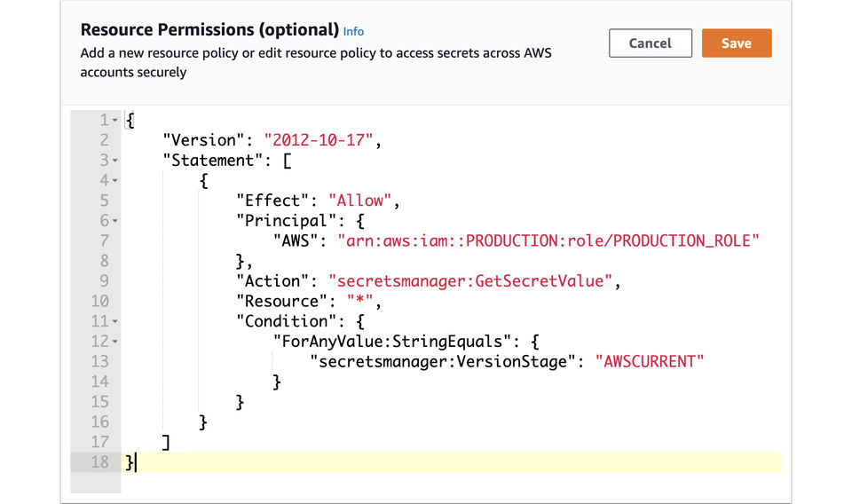The image size is (852, 504).
Task: Open the Info link beside Resource Permissions
Action: click(x=353, y=32)
